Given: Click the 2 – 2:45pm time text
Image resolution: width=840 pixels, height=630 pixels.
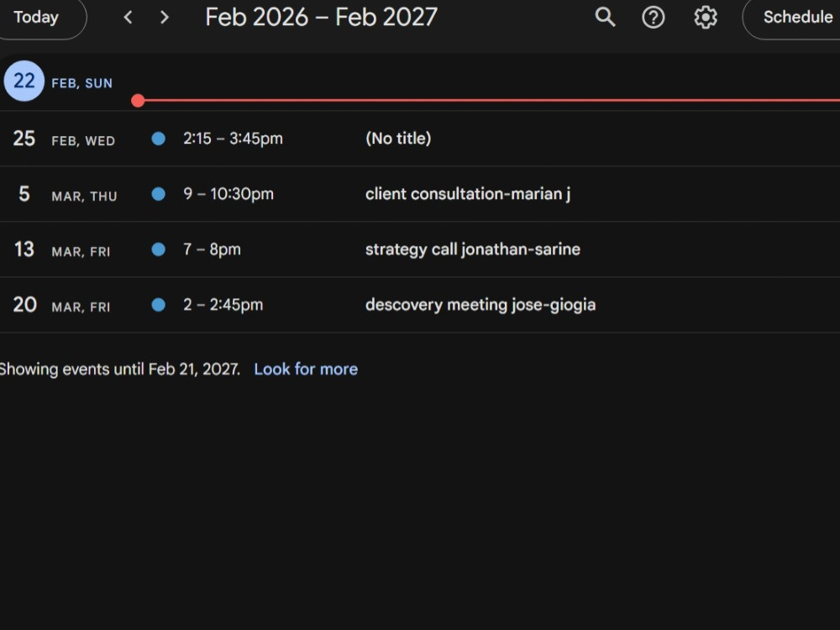Looking at the screenshot, I should (223, 305).
